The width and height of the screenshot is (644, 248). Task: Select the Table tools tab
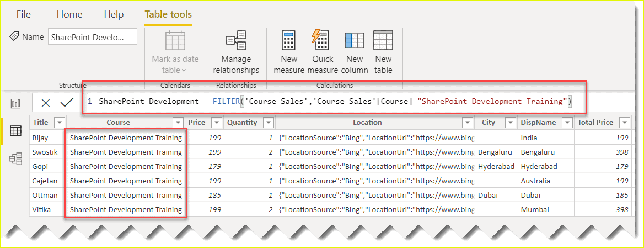(168, 14)
